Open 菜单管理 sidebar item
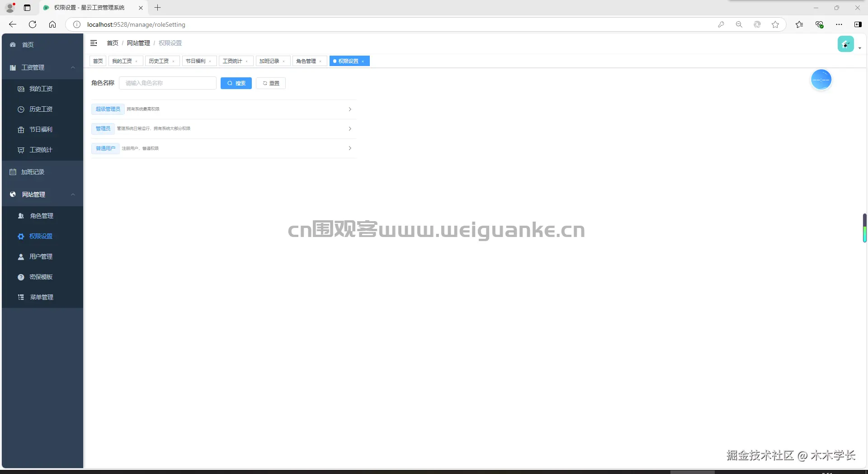 42,297
